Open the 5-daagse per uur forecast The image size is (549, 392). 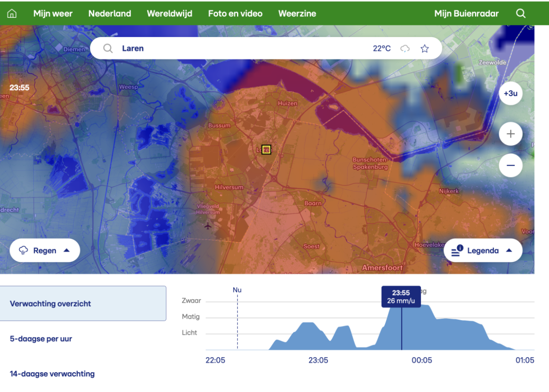click(x=41, y=338)
